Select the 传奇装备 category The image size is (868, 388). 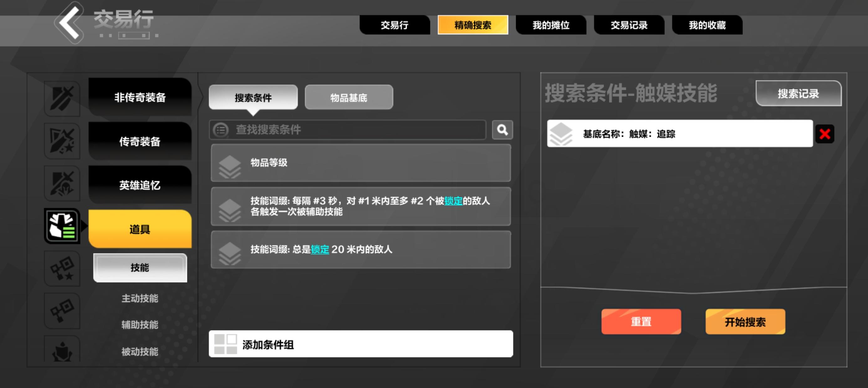pyautogui.click(x=140, y=141)
